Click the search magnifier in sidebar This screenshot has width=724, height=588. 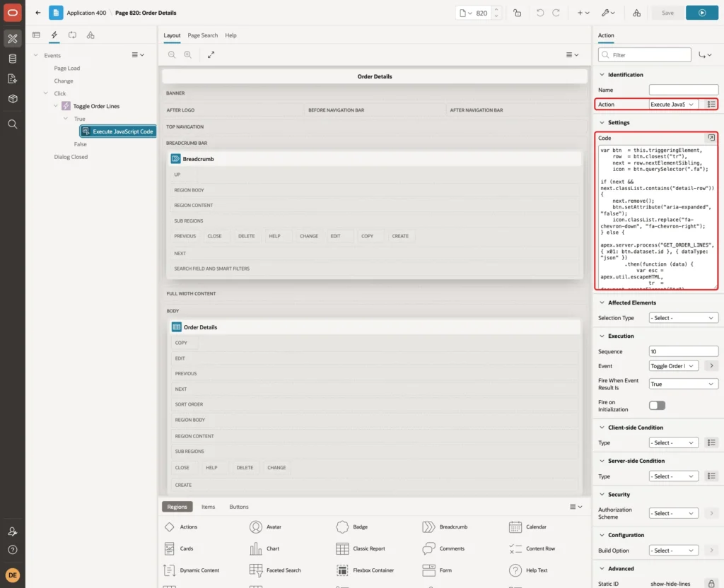[13, 124]
